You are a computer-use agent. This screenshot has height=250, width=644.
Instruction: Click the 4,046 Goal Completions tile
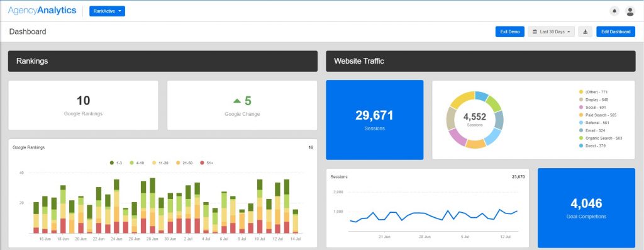(x=586, y=208)
